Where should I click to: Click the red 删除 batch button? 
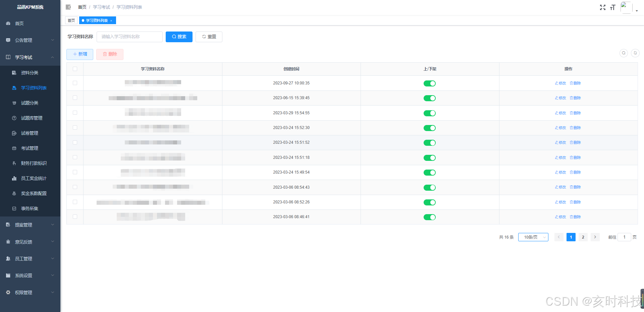pos(110,54)
